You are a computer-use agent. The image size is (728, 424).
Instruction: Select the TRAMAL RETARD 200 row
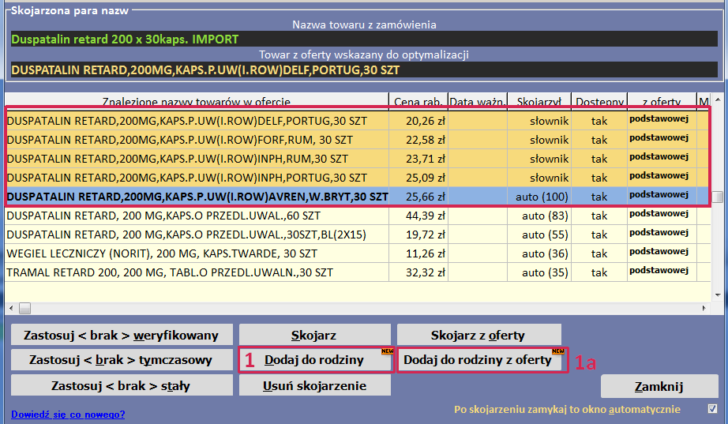coord(200,271)
